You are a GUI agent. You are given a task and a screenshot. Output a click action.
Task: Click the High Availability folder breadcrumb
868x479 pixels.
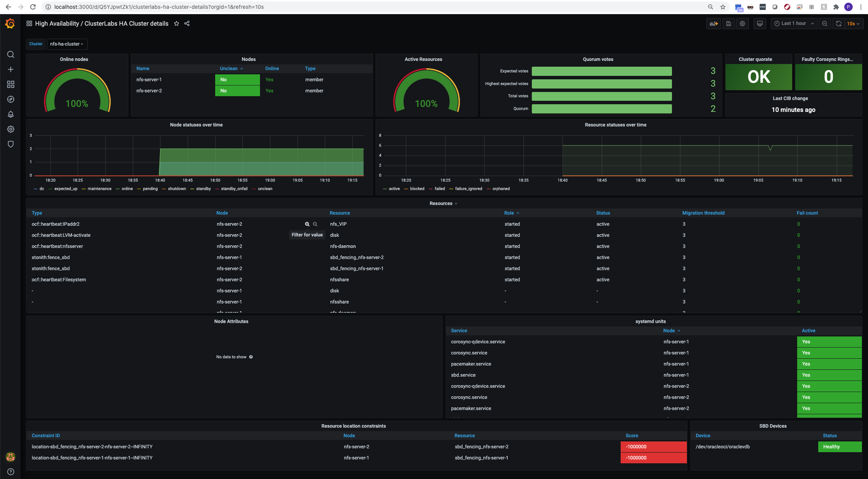coord(57,24)
